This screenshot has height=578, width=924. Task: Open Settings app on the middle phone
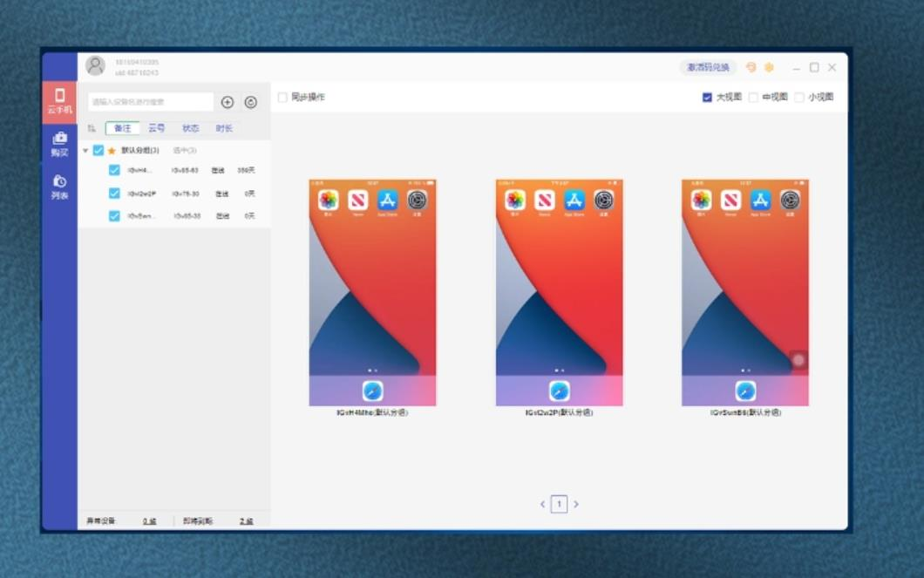pos(603,201)
